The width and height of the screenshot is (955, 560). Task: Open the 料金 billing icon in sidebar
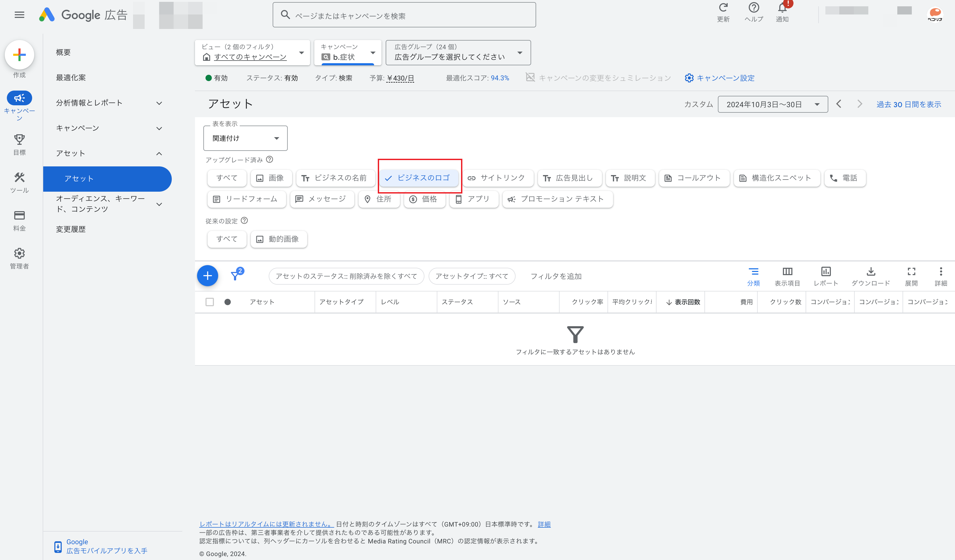(x=19, y=220)
